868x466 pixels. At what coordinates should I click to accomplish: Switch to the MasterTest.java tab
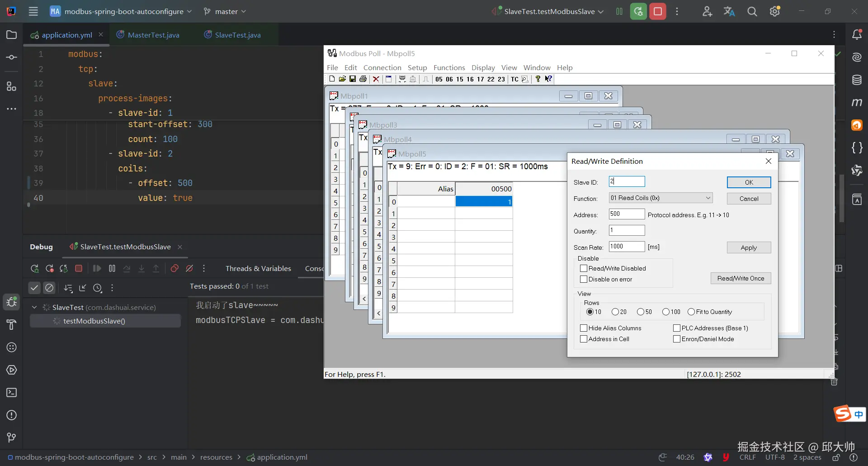click(153, 35)
